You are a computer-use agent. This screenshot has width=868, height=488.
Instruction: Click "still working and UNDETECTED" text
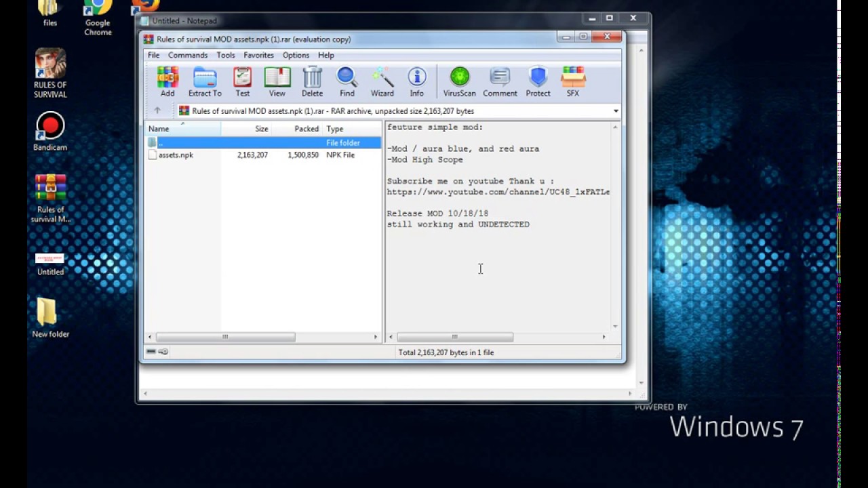pos(458,224)
